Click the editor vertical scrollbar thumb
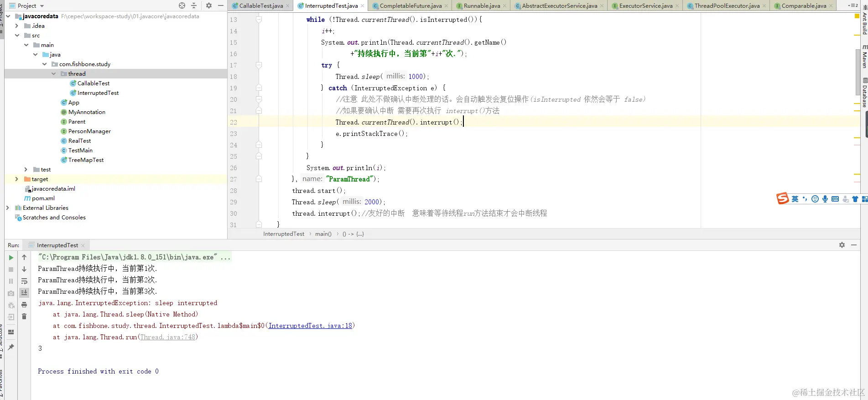 (858, 72)
